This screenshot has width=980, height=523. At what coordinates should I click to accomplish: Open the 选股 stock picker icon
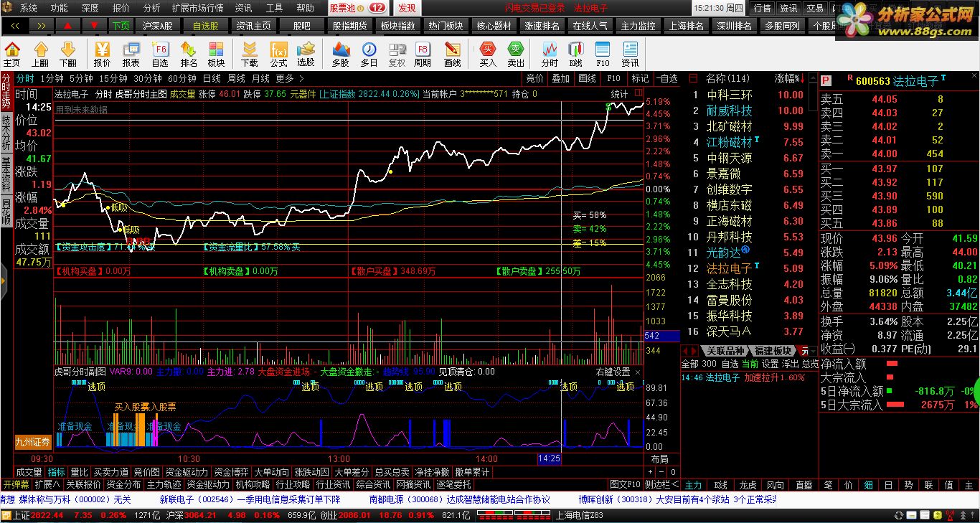coord(306,55)
